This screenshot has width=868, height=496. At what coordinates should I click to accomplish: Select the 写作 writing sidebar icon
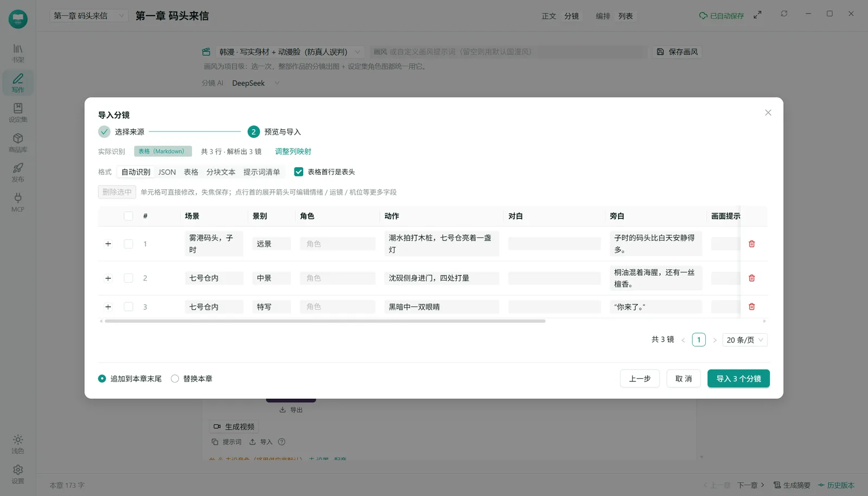pyautogui.click(x=18, y=82)
